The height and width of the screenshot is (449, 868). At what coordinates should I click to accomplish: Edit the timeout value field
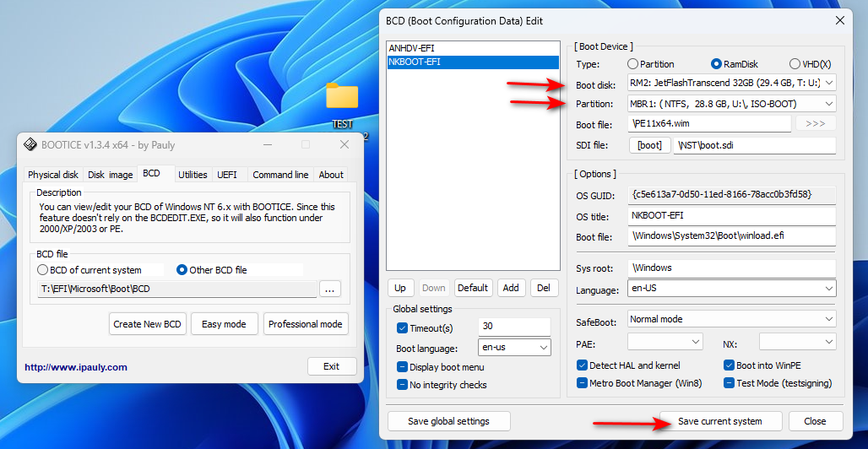514,327
